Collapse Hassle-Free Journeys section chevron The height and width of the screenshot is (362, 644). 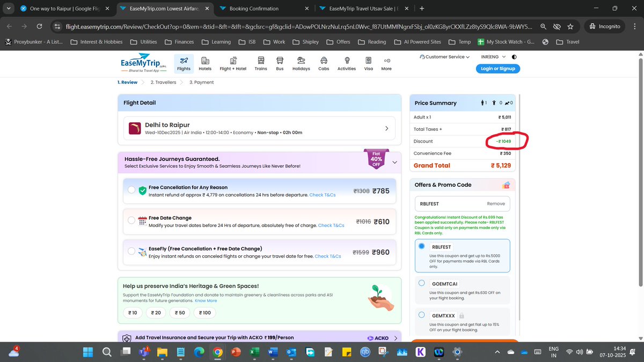395,162
